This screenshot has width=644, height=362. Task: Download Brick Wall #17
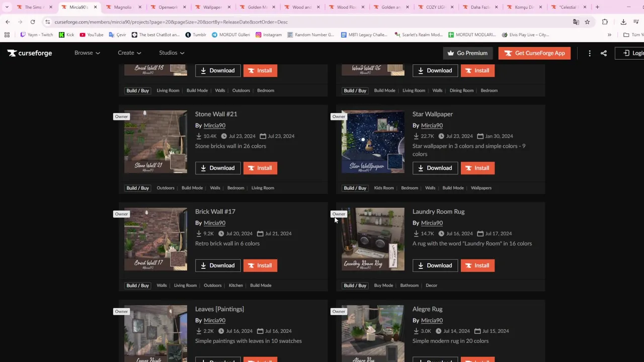pyautogui.click(x=218, y=265)
